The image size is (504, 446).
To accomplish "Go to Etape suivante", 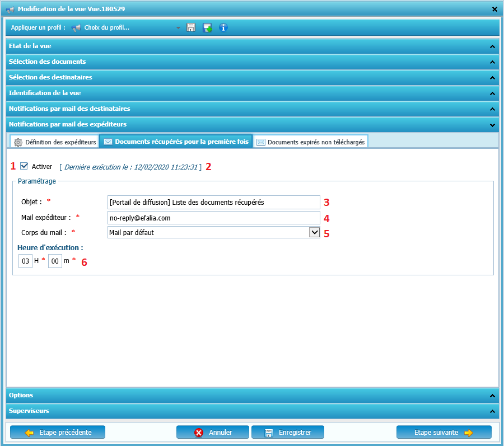I will pyautogui.click(x=444, y=432).
